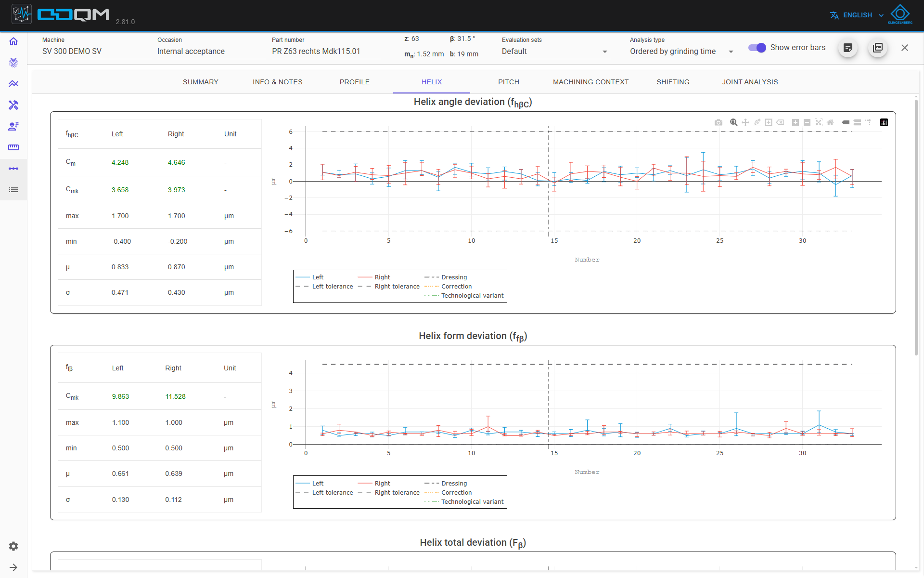Toggle the Show error bars switch
This screenshot has height=578, width=924.
(757, 48)
